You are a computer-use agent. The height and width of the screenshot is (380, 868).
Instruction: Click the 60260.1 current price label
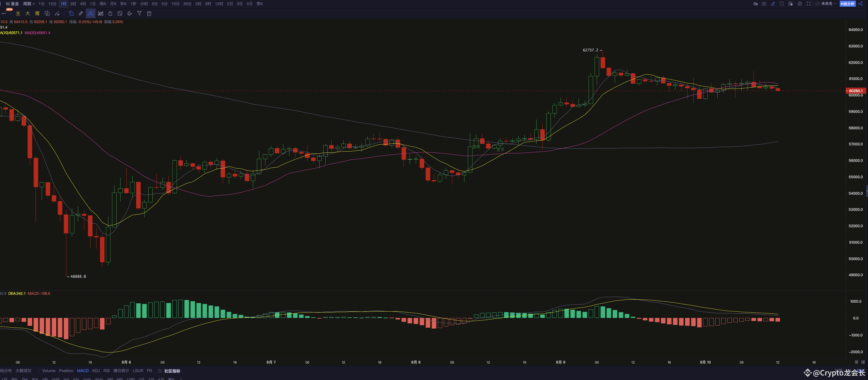click(855, 91)
